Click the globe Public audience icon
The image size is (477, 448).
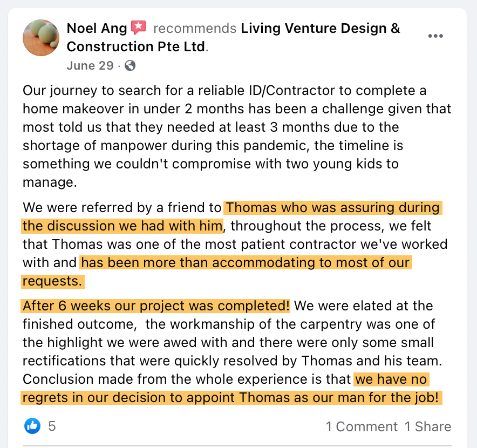[x=130, y=66]
